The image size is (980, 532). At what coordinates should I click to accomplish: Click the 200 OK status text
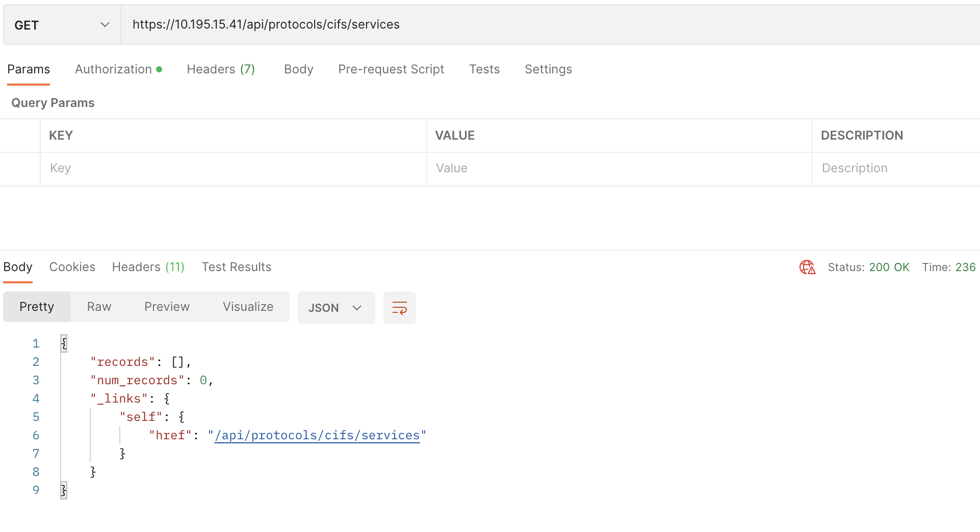(890, 267)
